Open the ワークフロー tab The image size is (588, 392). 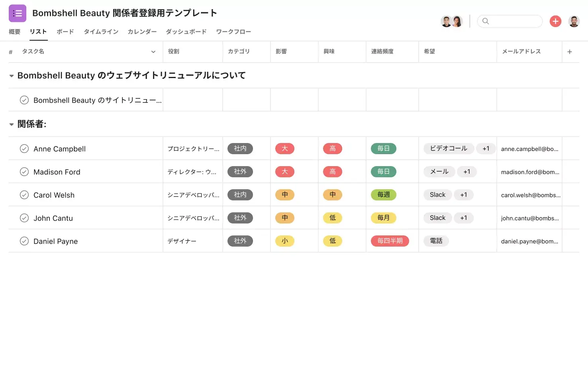(233, 31)
